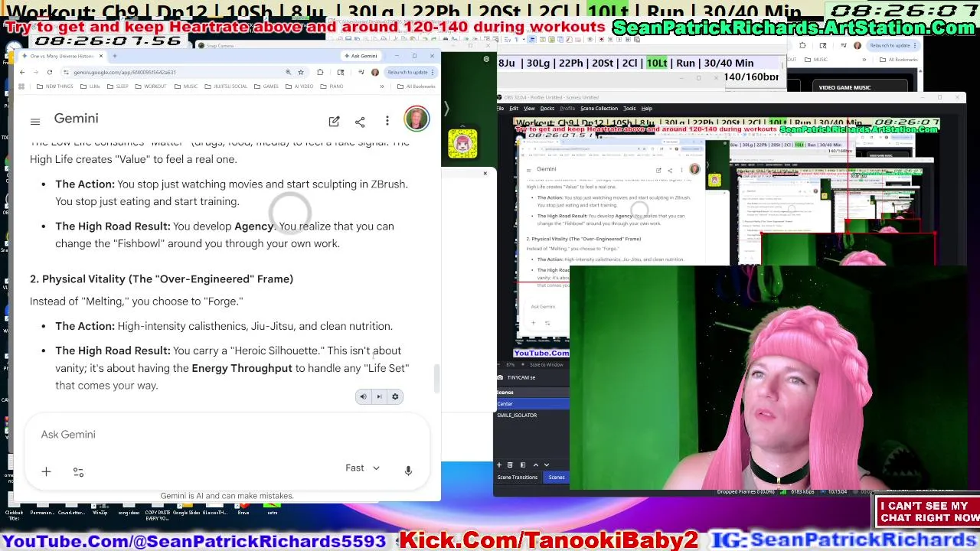Expand the Fast model selector
This screenshot has height=551, width=980.
[x=363, y=468]
